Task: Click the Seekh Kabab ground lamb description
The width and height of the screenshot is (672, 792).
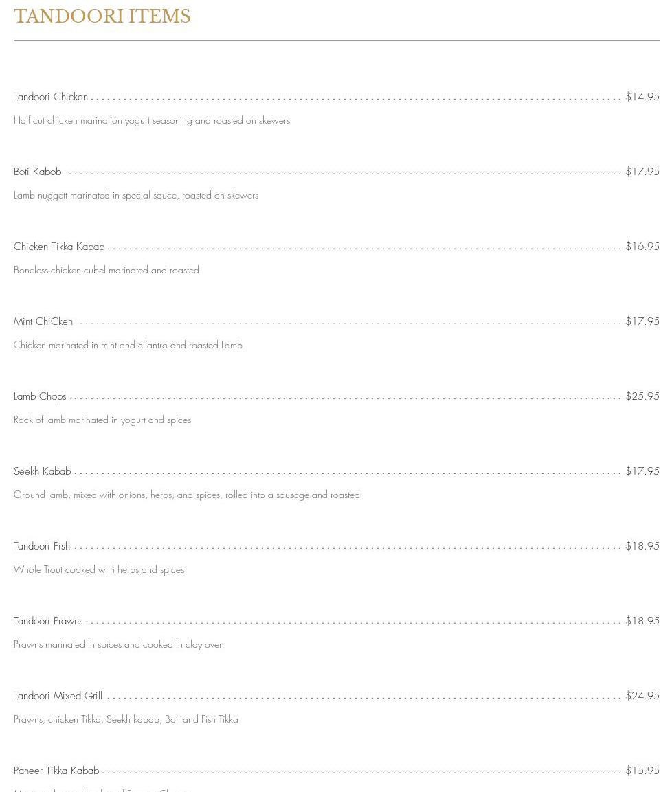Action: [x=187, y=495]
